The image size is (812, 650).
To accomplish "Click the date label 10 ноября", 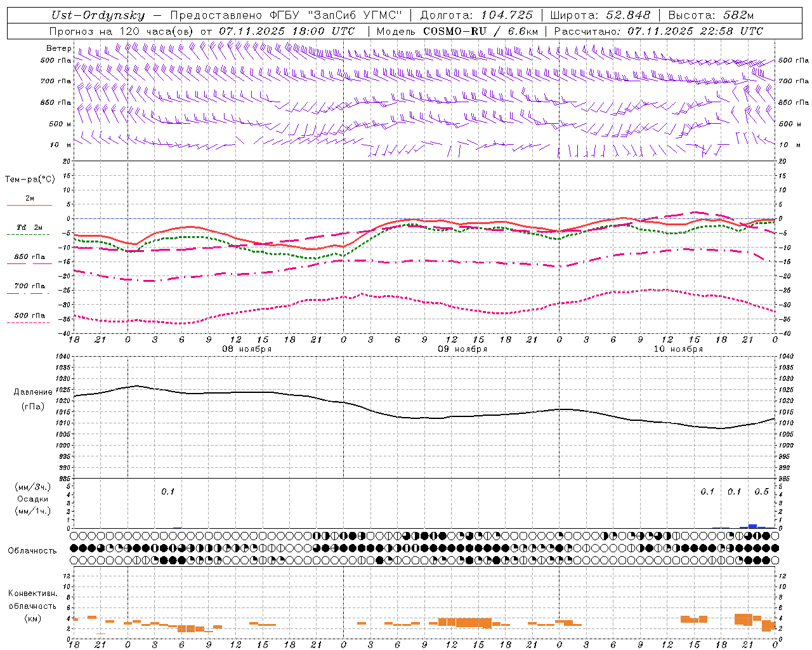I will pos(678,349).
